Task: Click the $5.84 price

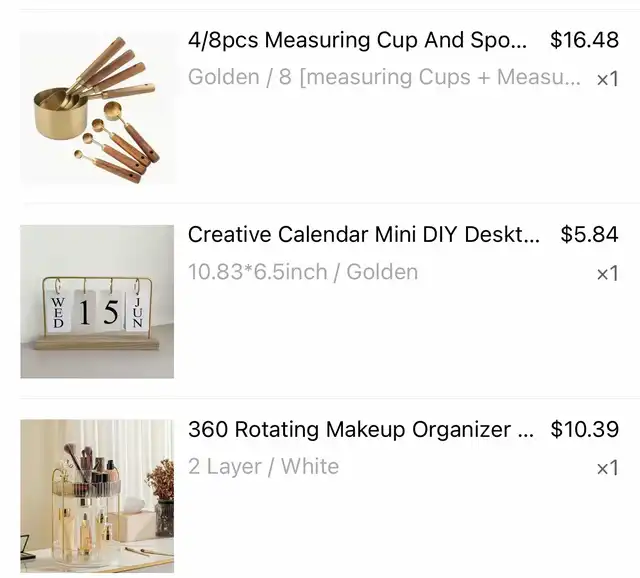Action: 589,234
